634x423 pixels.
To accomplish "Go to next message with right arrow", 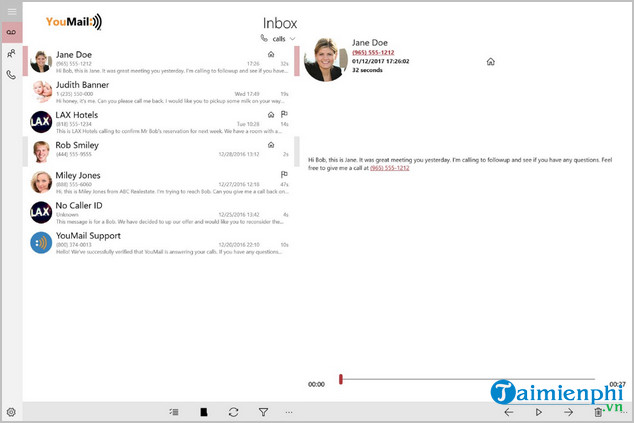I will pyautogui.click(x=568, y=412).
